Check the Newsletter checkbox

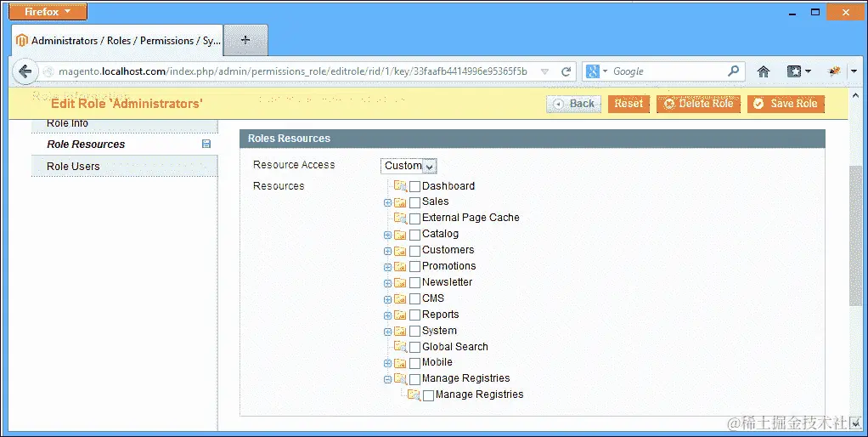(x=414, y=283)
